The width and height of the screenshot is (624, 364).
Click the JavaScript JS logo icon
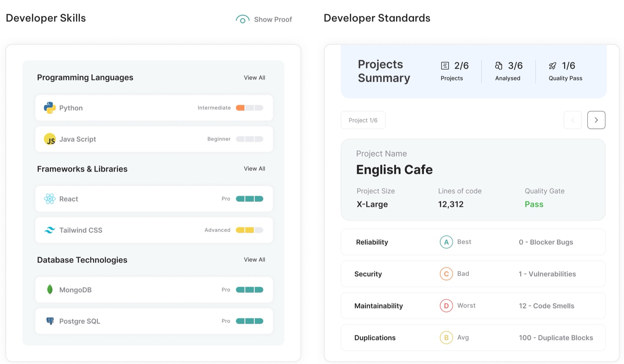click(50, 139)
